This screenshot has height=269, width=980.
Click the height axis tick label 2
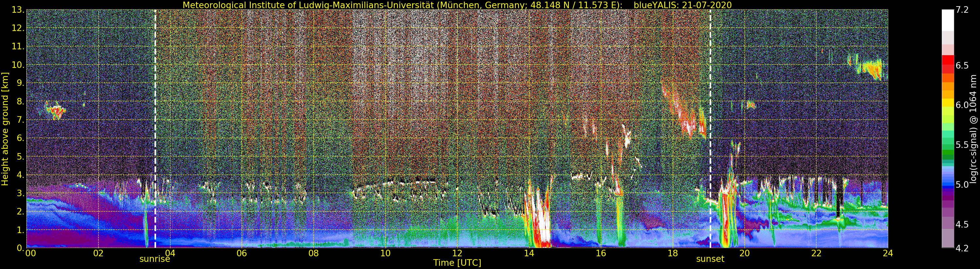point(21,212)
